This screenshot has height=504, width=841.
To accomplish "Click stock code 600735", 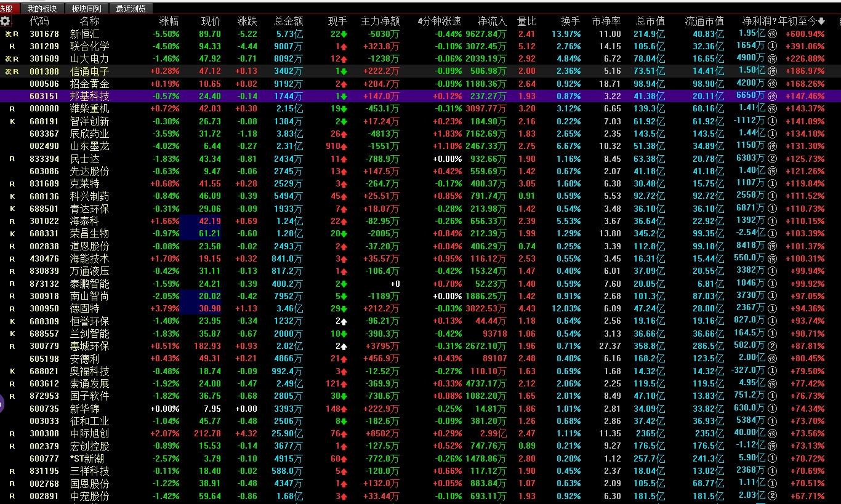I will pyautogui.click(x=44, y=409).
